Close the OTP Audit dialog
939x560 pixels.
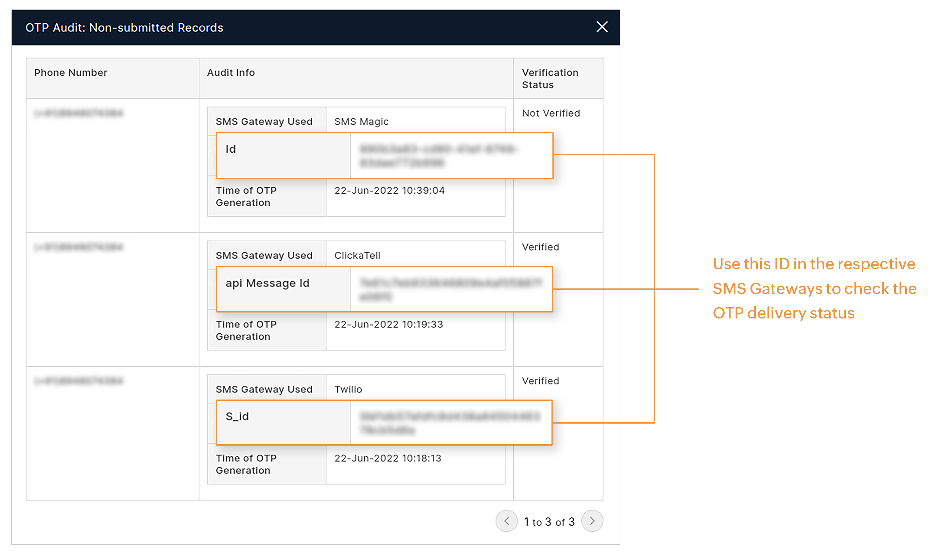coord(602,27)
